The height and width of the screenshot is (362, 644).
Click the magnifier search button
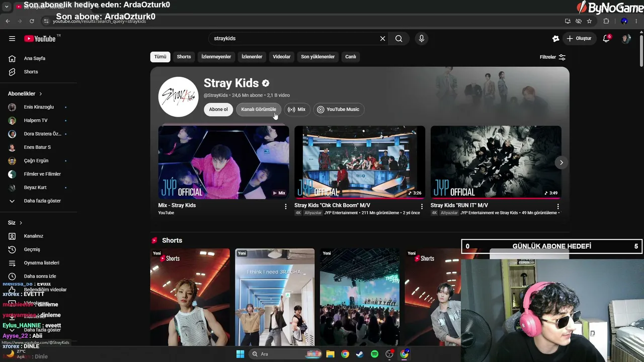398,39
